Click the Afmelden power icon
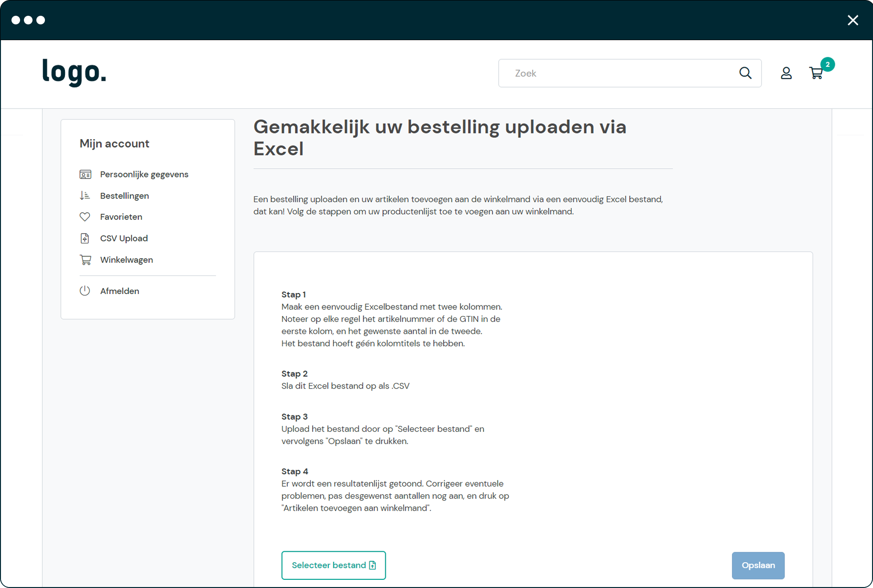The height and width of the screenshot is (588, 873). (x=85, y=291)
